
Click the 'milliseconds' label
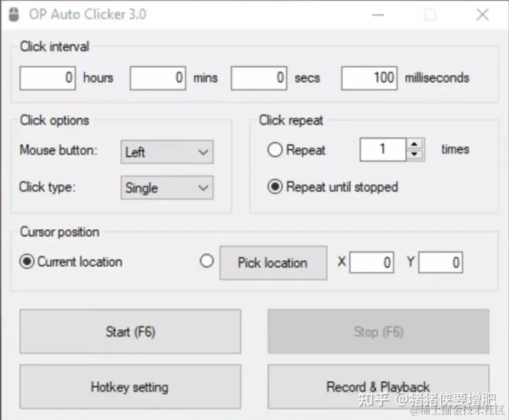437,78
